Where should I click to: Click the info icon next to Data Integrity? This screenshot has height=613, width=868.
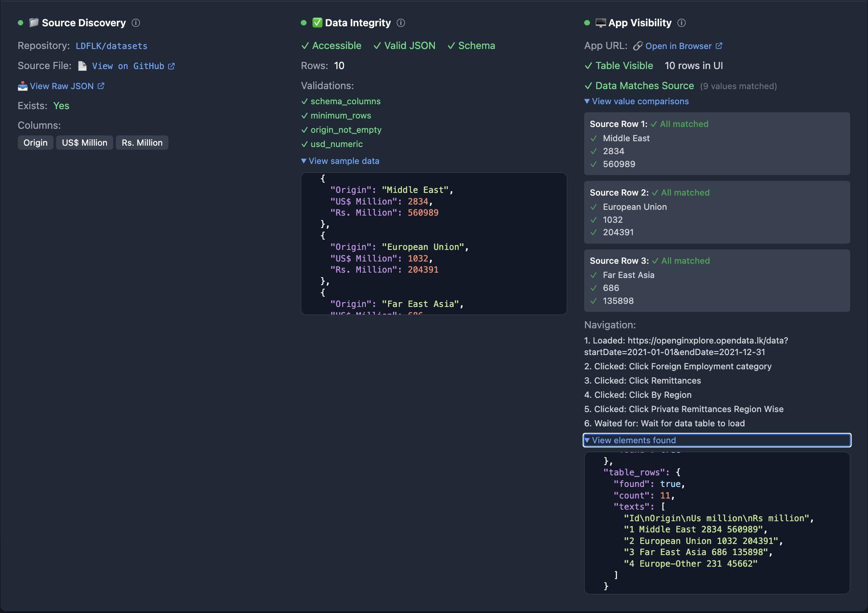400,23
